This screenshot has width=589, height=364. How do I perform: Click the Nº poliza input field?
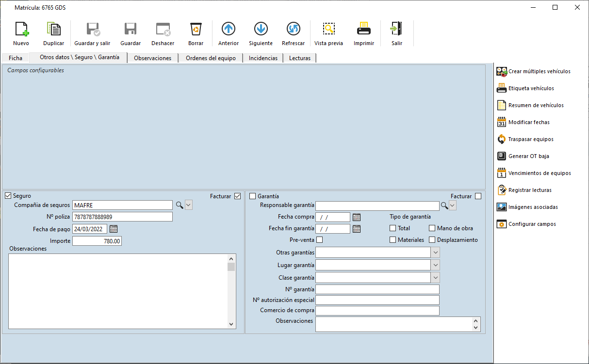click(123, 217)
